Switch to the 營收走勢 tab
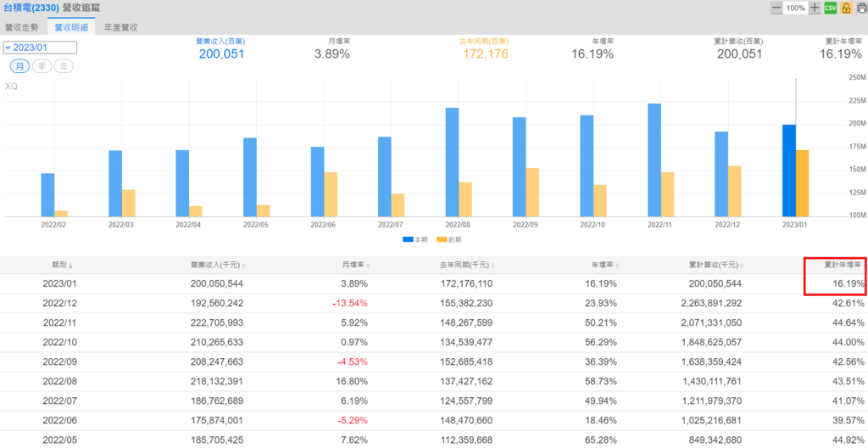Viewport: 868px width, 448px height. [x=21, y=27]
